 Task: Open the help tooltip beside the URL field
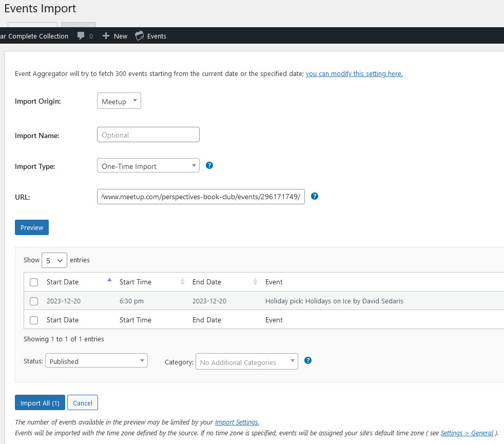(315, 196)
